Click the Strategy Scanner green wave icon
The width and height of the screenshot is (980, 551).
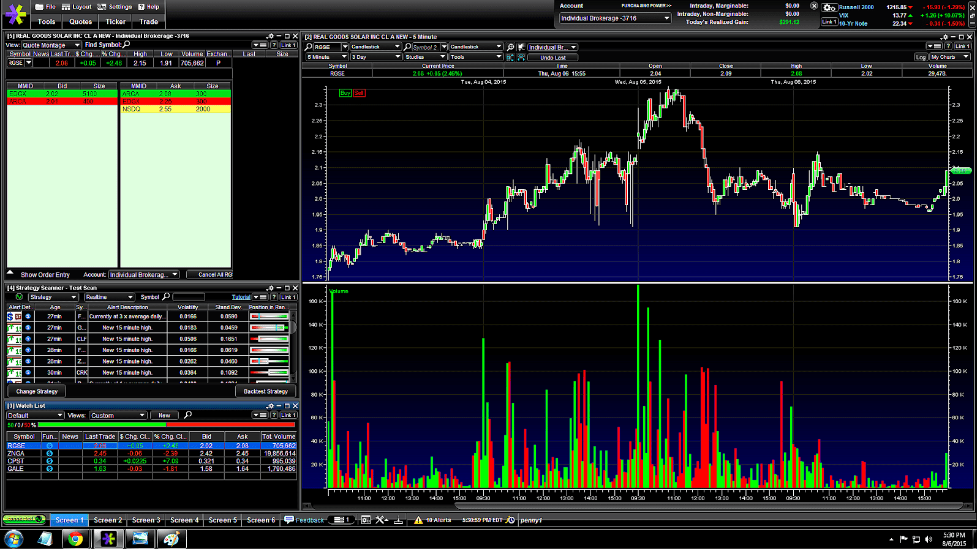[19, 297]
